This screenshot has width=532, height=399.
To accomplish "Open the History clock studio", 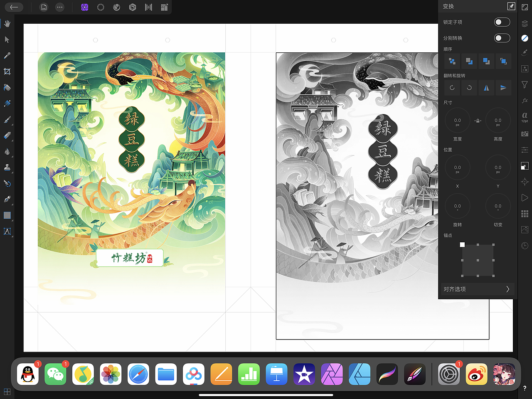I will tap(525, 246).
